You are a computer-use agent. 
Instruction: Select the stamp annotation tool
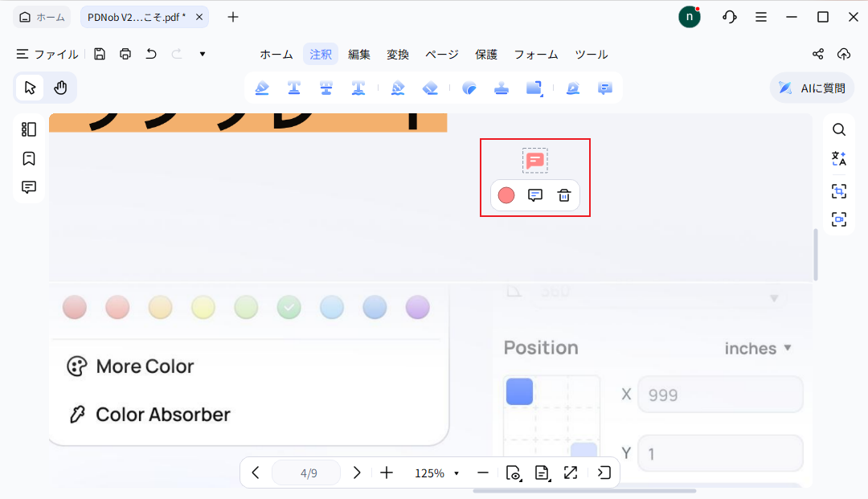502,88
